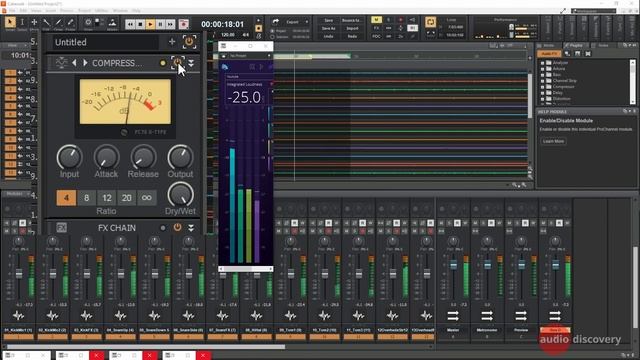640x360 pixels.
Task: Click the Save button
Action: (x=329, y=20)
